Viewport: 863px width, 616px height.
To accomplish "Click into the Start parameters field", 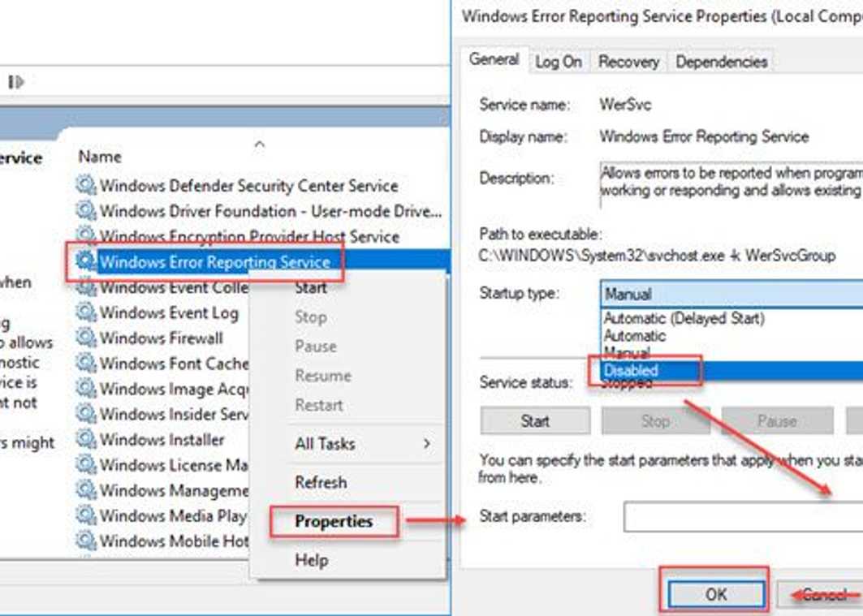I will [x=743, y=516].
